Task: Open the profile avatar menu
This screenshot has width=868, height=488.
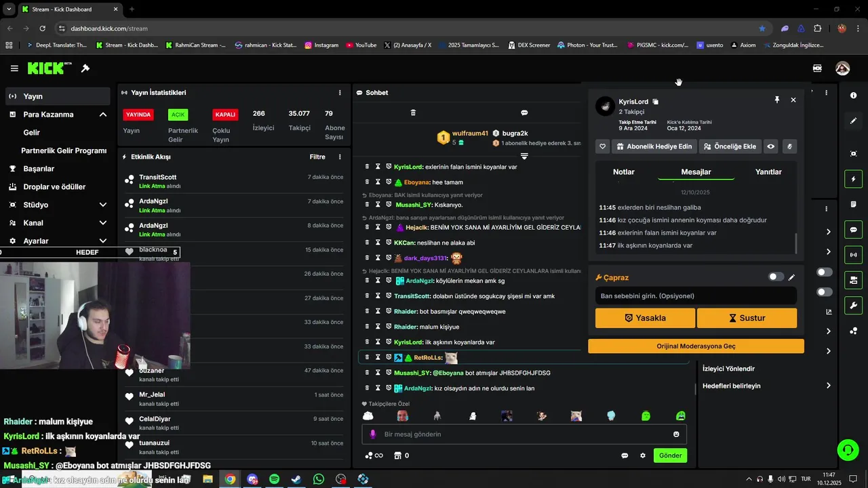Action: (x=842, y=68)
